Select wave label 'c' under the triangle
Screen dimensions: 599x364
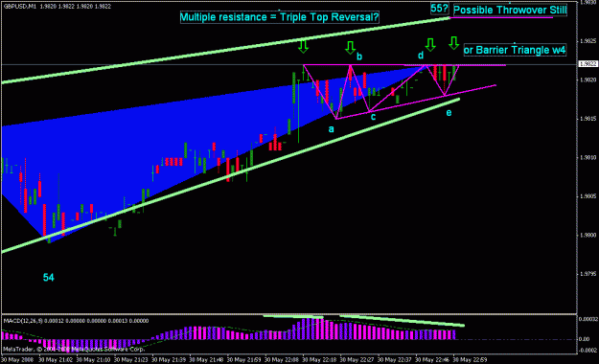(x=373, y=117)
